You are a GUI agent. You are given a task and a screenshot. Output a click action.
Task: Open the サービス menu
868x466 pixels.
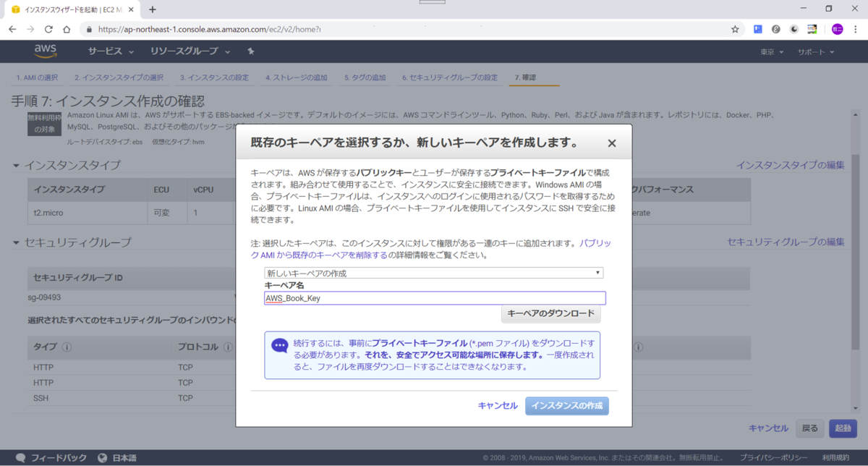point(106,51)
